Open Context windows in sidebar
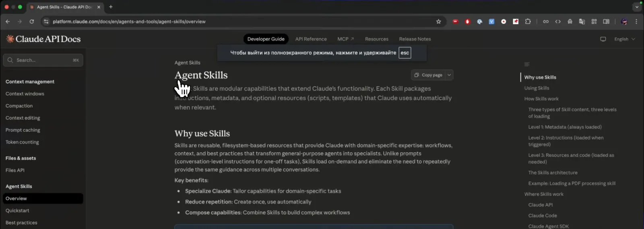This screenshot has width=644, height=229. point(25,94)
